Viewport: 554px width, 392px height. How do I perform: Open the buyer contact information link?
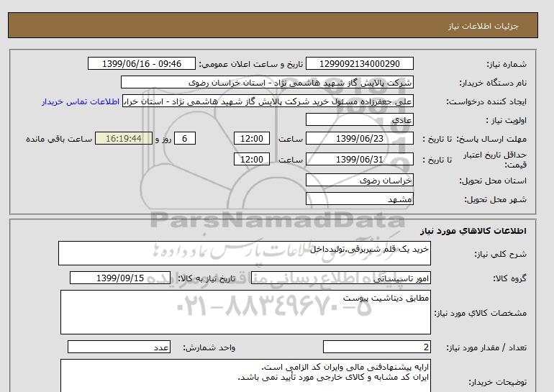pos(81,101)
